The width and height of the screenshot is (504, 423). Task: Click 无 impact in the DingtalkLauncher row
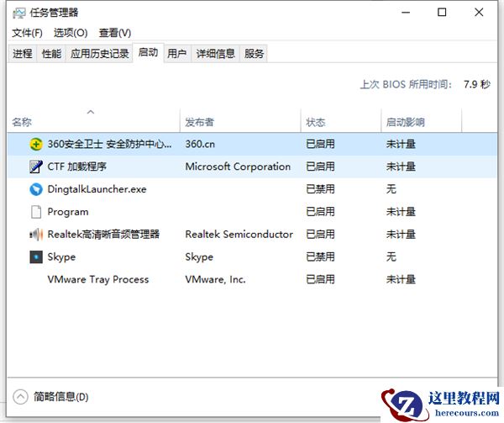pyautogui.click(x=391, y=189)
